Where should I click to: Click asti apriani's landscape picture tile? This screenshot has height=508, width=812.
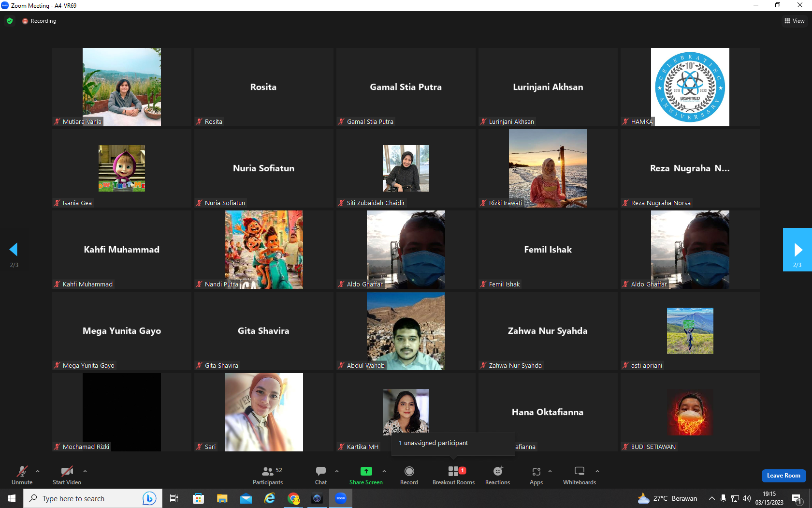pyautogui.click(x=690, y=331)
